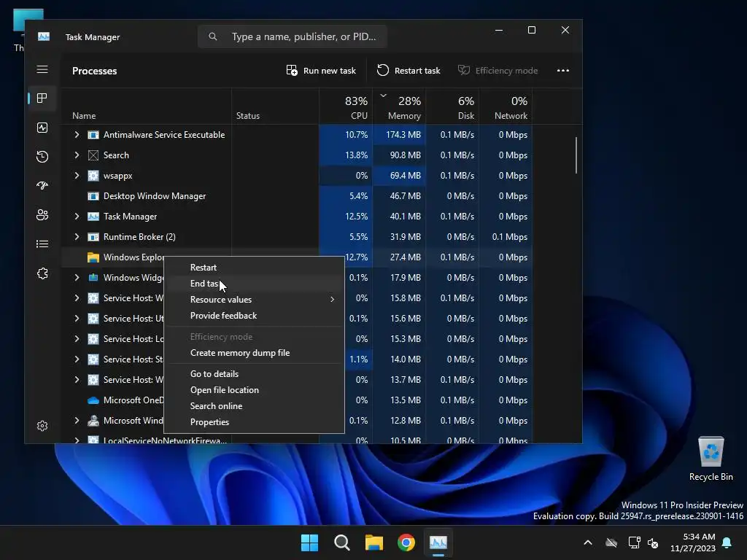
Task: Open the Task Manager hamburger navigation menu
Action: click(x=42, y=69)
